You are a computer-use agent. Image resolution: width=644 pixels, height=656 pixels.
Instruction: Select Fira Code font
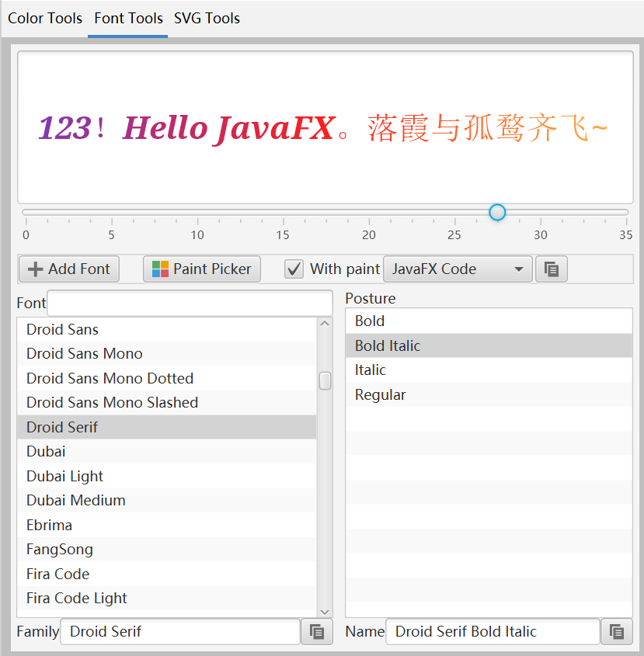(x=167, y=574)
